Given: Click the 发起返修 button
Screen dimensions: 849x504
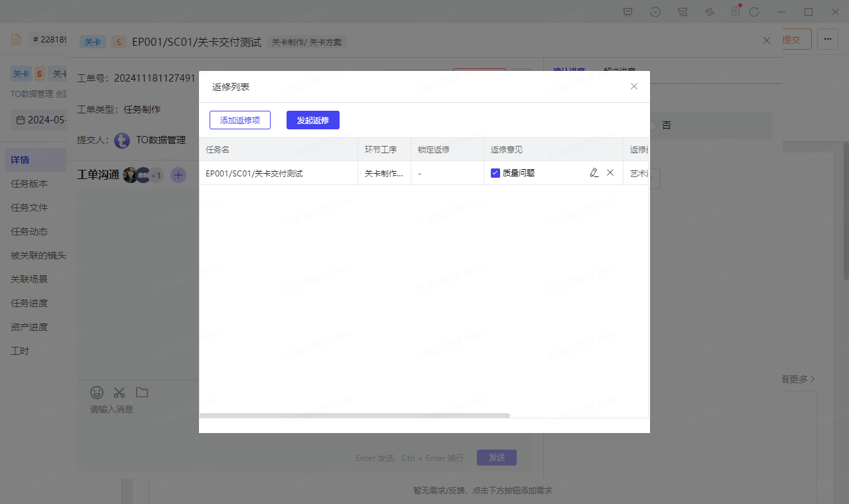Looking at the screenshot, I should tap(312, 120).
